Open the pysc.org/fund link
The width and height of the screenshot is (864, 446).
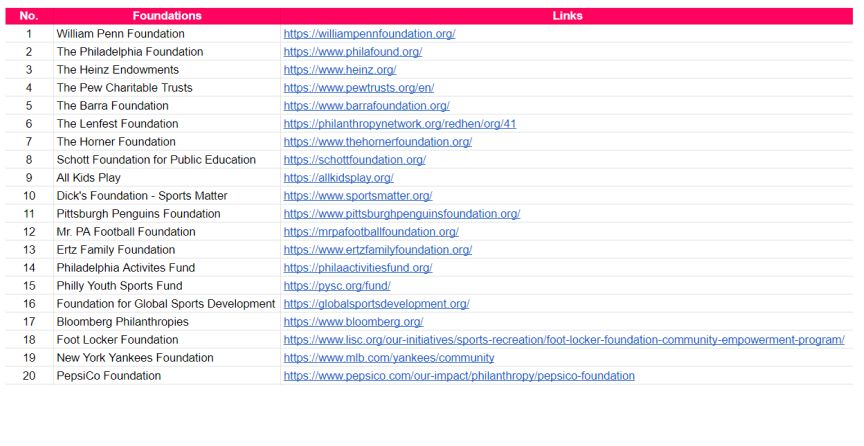pyautogui.click(x=337, y=286)
